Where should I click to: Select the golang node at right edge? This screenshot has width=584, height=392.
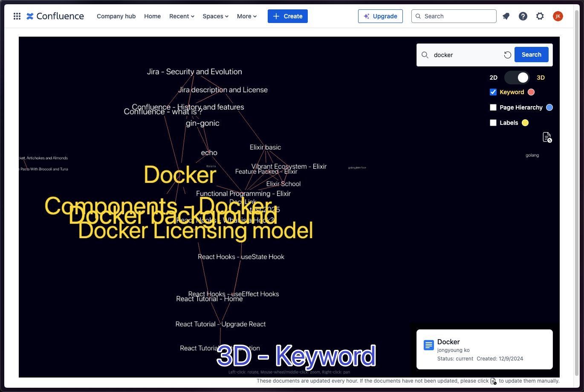(532, 155)
